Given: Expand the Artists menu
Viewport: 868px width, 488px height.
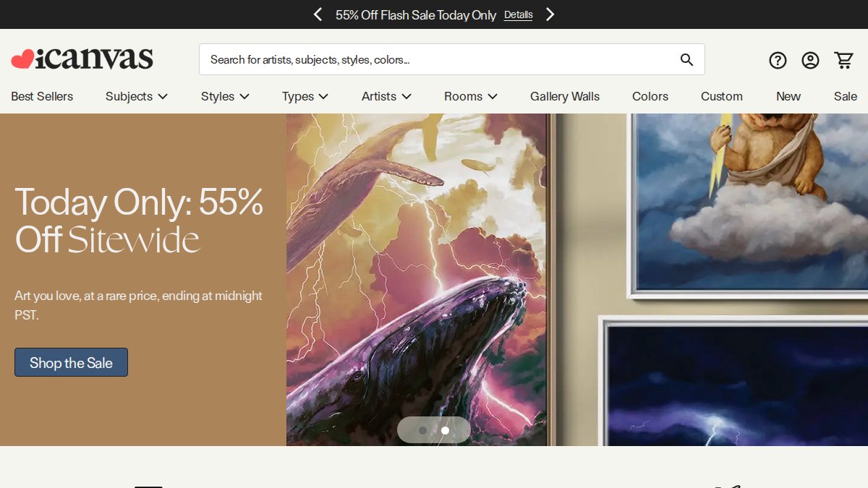Looking at the screenshot, I should [x=386, y=96].
